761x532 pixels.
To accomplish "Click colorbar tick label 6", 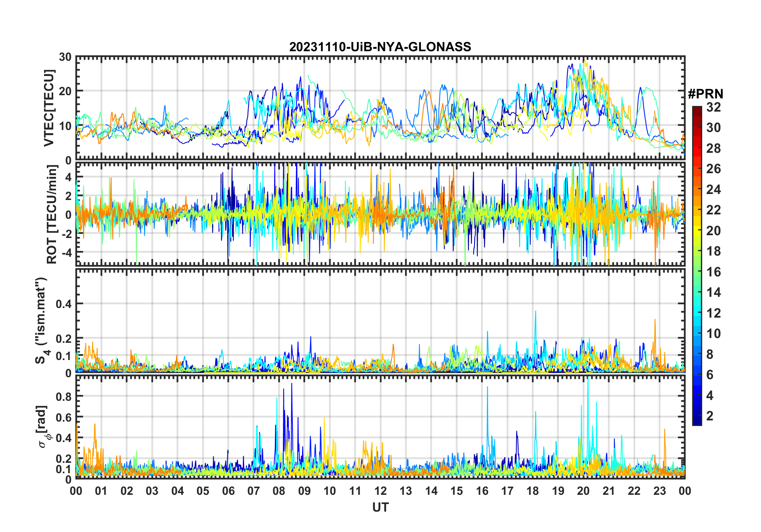I will coord(710,375).
